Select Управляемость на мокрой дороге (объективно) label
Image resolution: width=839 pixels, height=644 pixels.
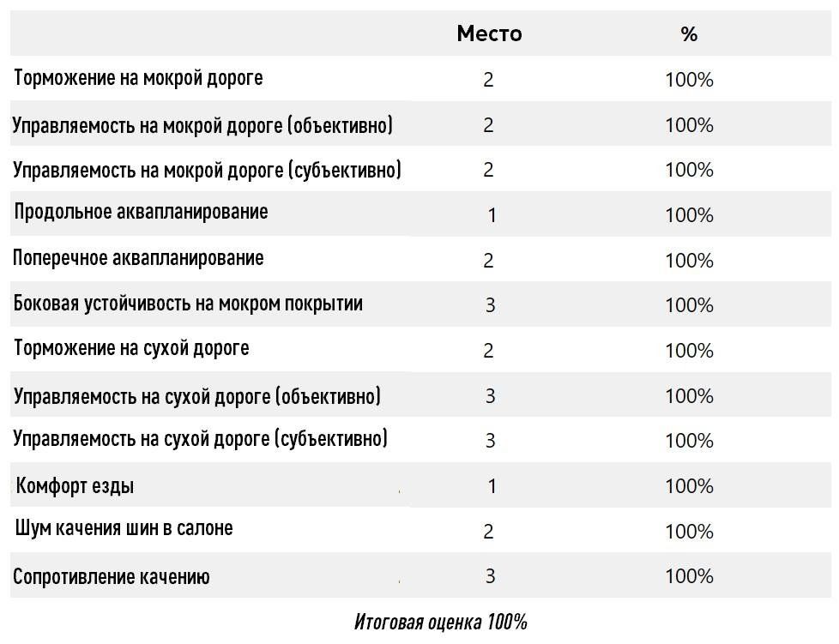coord(202,125)
